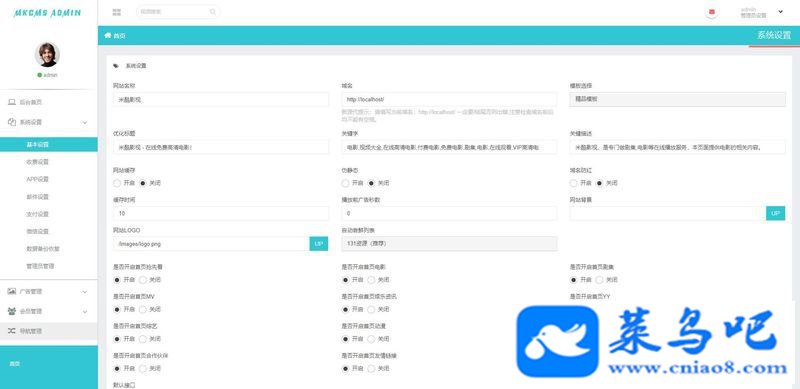The image size is (800, 389).
Task: Select 关闭 radio for 是否开启首页娱乐资讯
Action: click(x=371, y=309)
